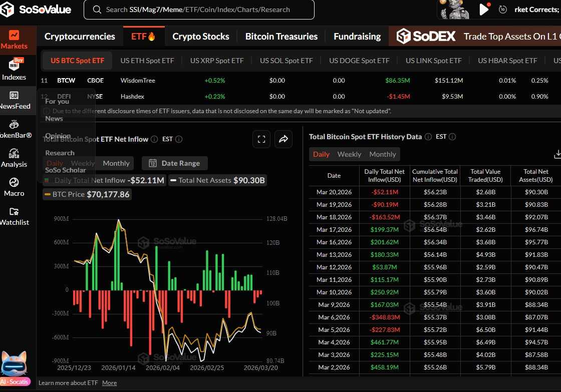Expand the net inflow chart to fullscreen
This screenshot has height=392, width=561.
point(261,140)
